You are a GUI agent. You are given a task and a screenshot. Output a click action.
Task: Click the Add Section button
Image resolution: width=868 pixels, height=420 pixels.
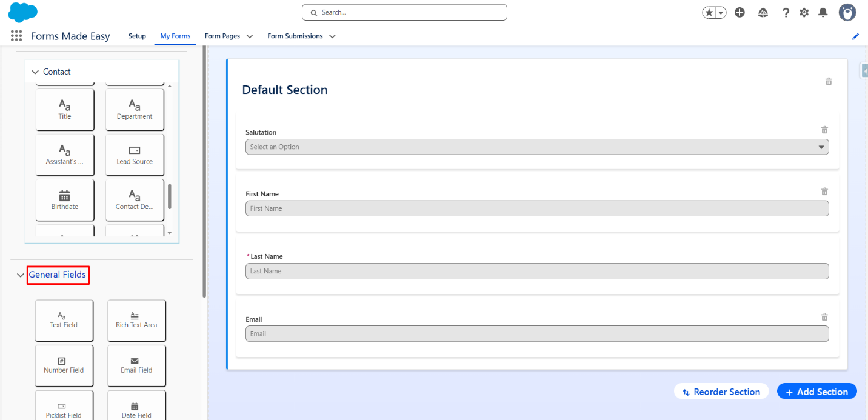click(816, 392)
